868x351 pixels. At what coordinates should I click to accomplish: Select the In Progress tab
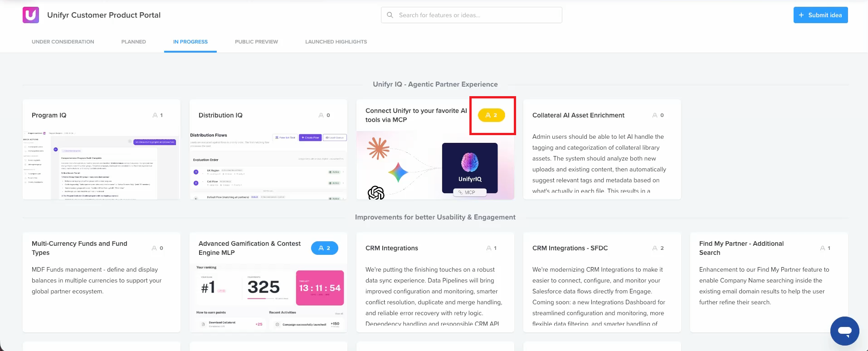[190, 42]
